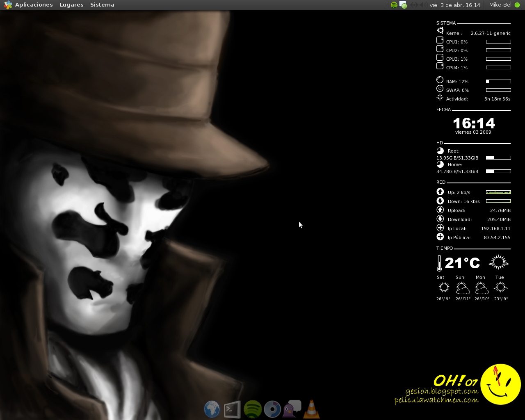Image resolution: width=525 pixels, height=420 pixels.
Task: Click the Sun forecast partly cloudy icon
Action: [x=463, y=288]
